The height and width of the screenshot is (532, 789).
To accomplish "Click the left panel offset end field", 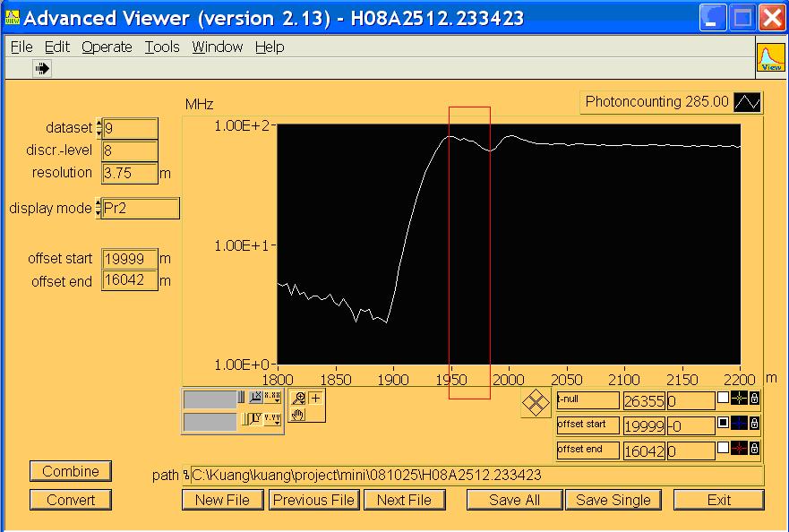I will (x=130, y=280).
